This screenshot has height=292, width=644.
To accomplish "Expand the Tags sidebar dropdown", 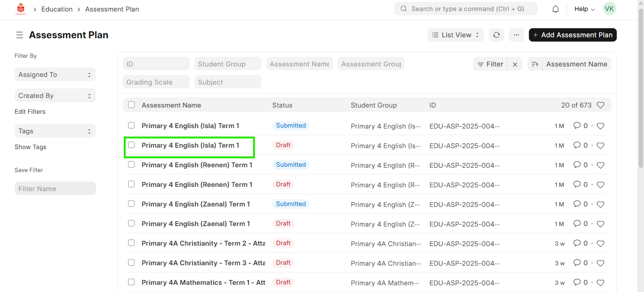I will coord(55,131).
